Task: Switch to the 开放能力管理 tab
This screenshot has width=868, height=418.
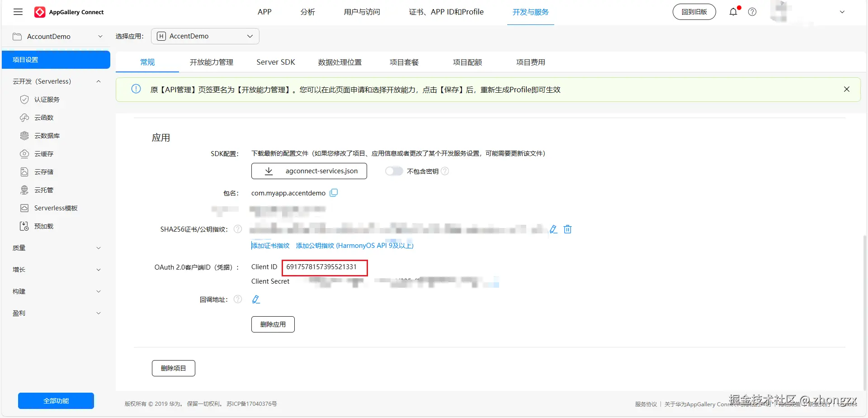Action: [211, 62]
